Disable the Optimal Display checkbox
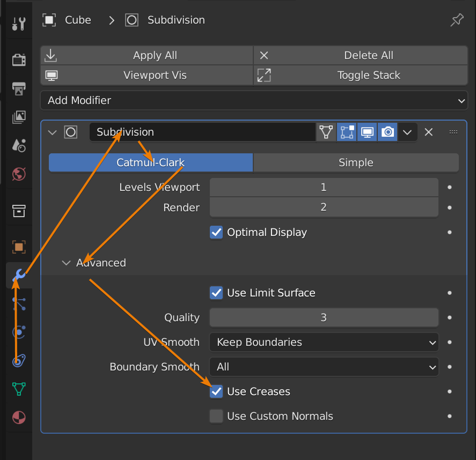This screenshot has width=476, height=460. pyautogui.click(x=216, y=232)
